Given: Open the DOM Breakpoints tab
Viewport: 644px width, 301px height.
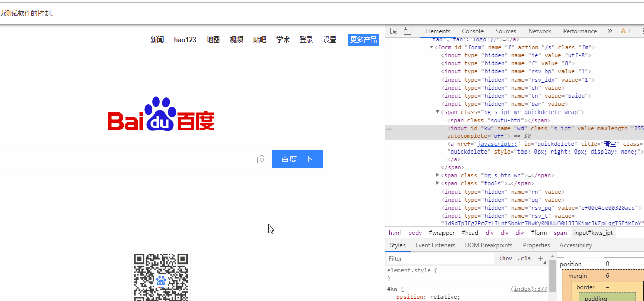Looking at the screenshot, I should coord(489,245).
